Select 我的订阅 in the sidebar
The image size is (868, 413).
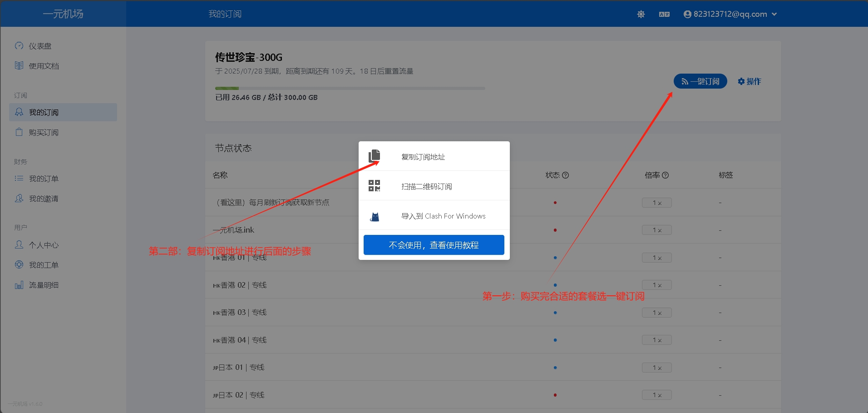point(44,112)
